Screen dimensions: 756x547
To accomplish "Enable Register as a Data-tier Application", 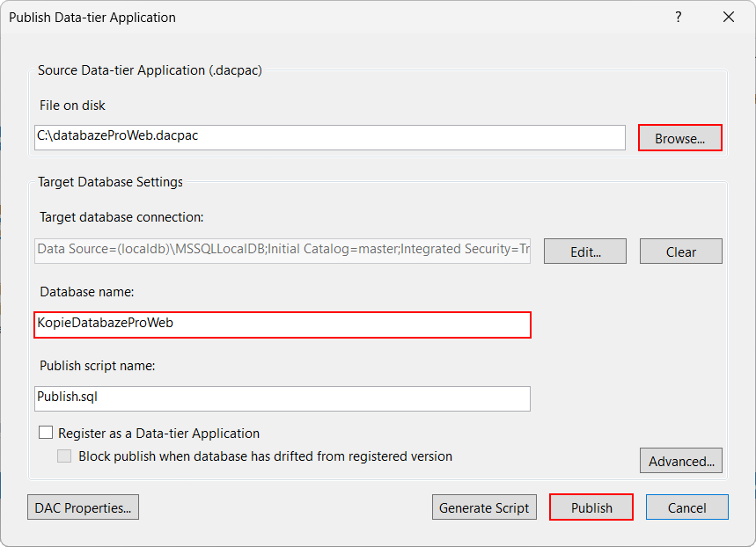I will (x=46, y=433).
